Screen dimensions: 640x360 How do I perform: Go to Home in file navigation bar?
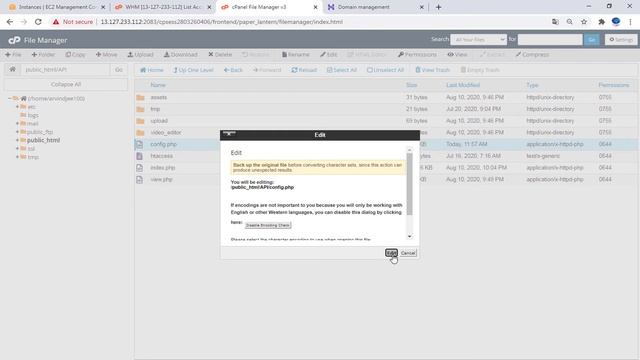151,70
